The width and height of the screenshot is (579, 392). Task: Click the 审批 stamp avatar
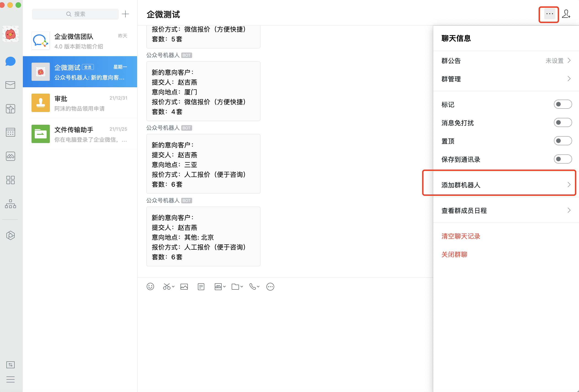click(x=41, y=103)
